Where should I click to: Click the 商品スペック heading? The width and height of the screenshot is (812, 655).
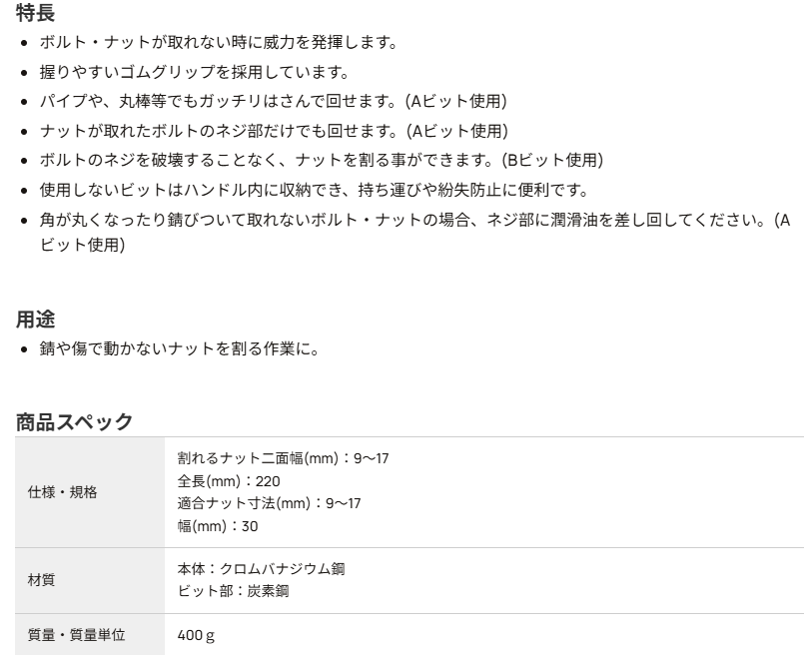(75, 421)
